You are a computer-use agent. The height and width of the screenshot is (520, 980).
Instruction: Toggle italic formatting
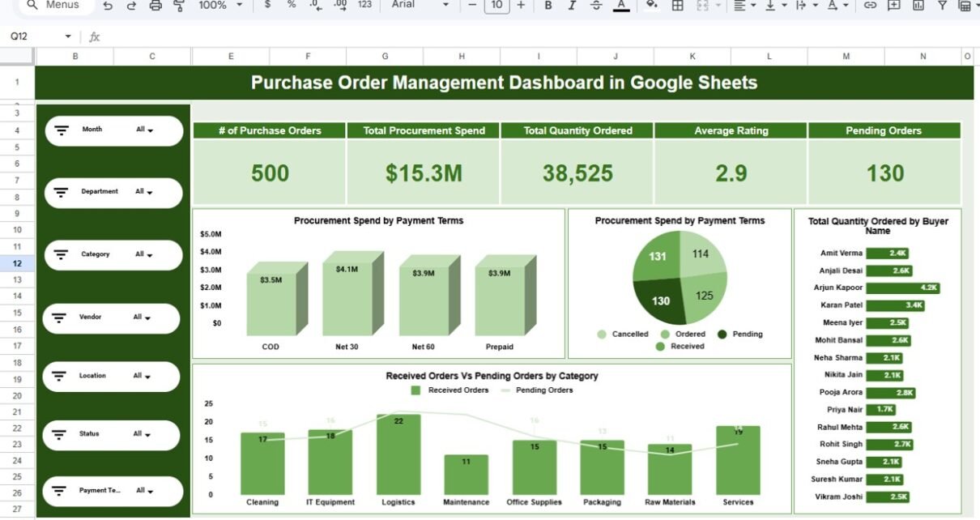573,6
